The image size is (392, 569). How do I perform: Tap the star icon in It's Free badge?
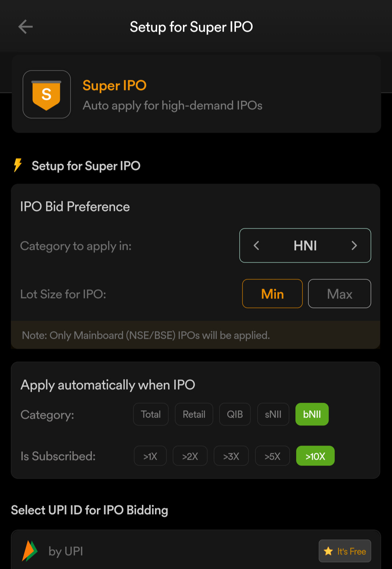click(328, 551)
